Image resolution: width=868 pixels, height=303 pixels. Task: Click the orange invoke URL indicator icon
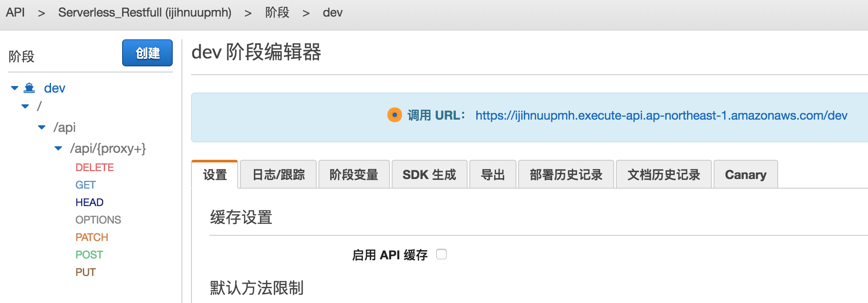click(x=394, y=115)
